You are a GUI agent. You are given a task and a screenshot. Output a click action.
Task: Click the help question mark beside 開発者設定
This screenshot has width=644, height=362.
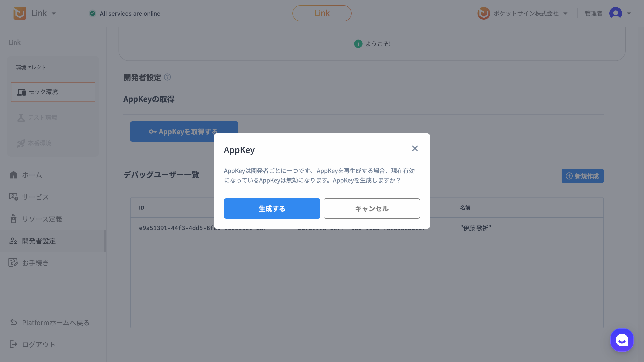coord(167,77)
